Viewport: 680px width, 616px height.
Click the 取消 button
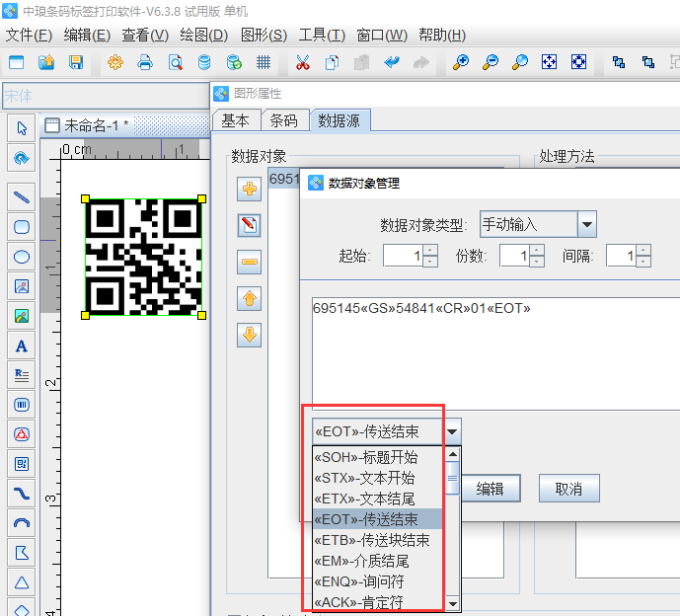(x=568, y=489)
